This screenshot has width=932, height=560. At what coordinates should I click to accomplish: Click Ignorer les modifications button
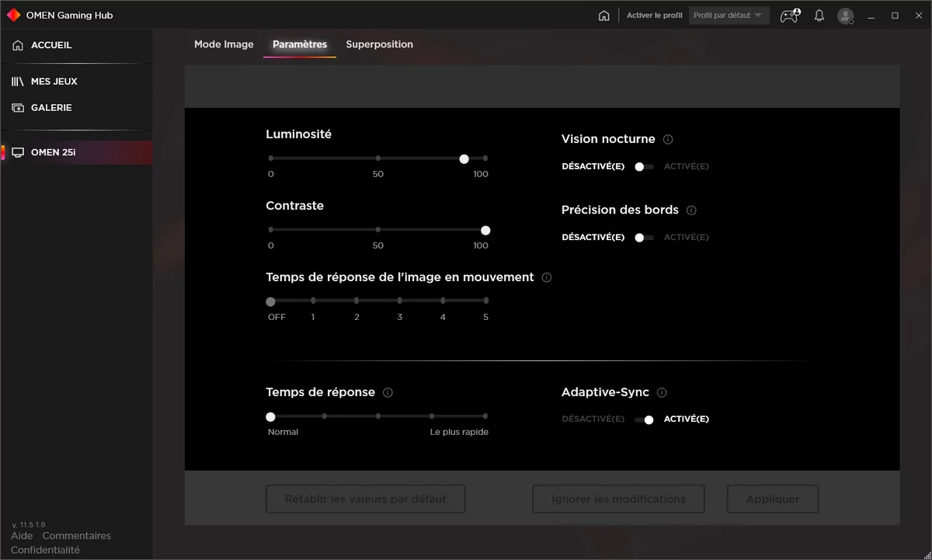pyautogui.click(x=618, y=499)
